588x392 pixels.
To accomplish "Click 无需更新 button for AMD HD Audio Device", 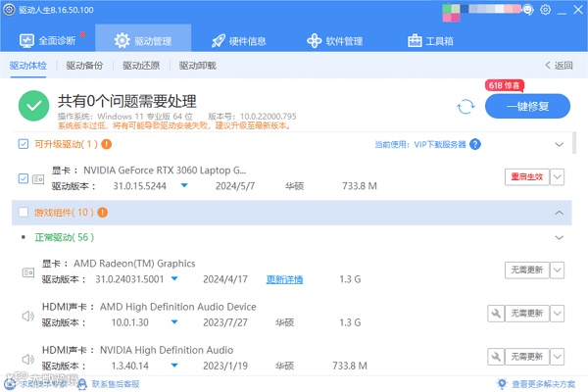I will 527,314.
